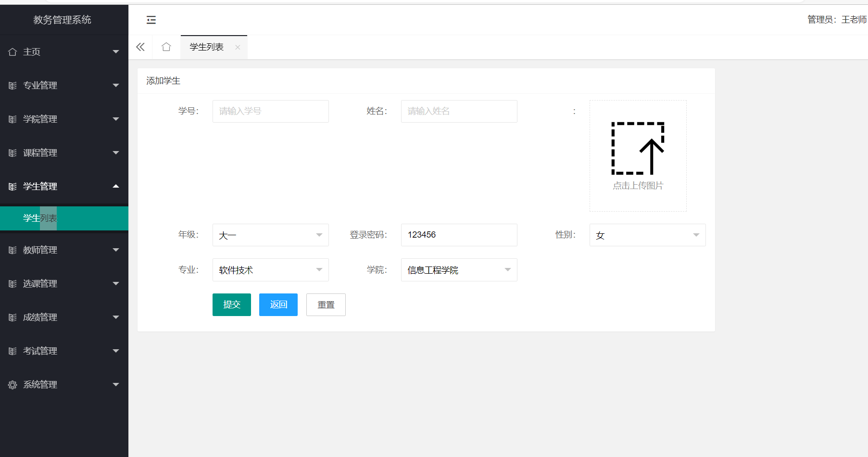Select 学生列表 in the sidebar
The height and width of the screenshot is (457, 868).
[x=64, y=218]
